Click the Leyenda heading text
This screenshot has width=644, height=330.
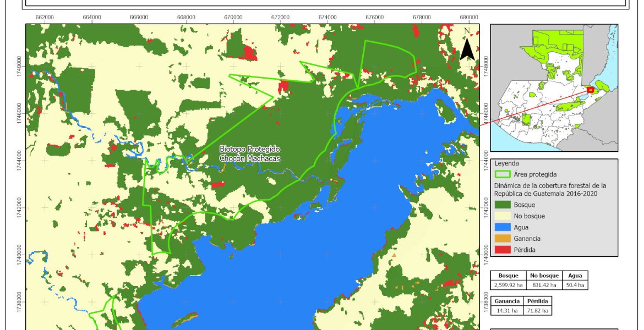pos(507,163)
